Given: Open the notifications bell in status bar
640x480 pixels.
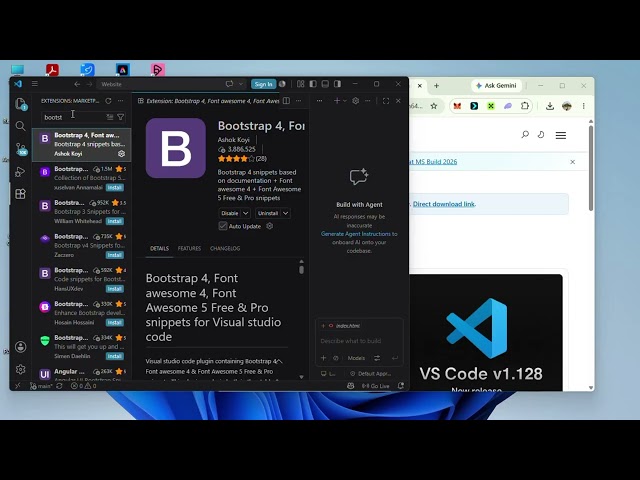Looking at the screenshot, I should (401, 386).
